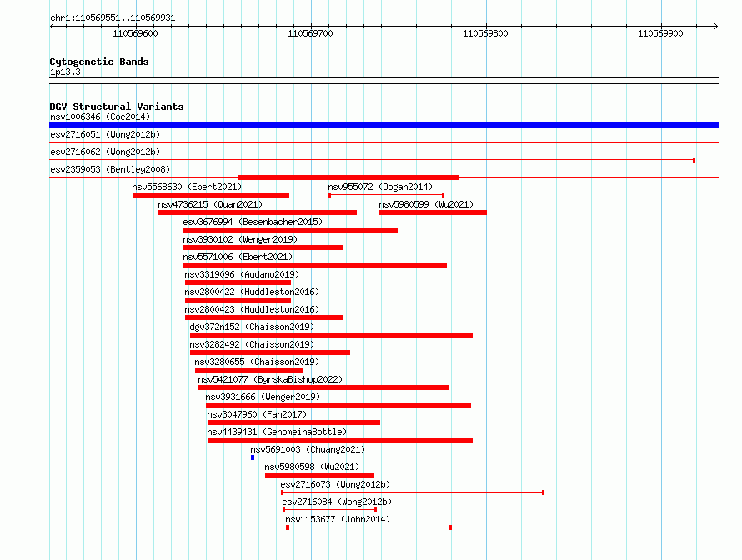Open nsv5571006 (Ebert2021) label
The width and height of the screenshot is (742, 560).
(x=238, y=257)
